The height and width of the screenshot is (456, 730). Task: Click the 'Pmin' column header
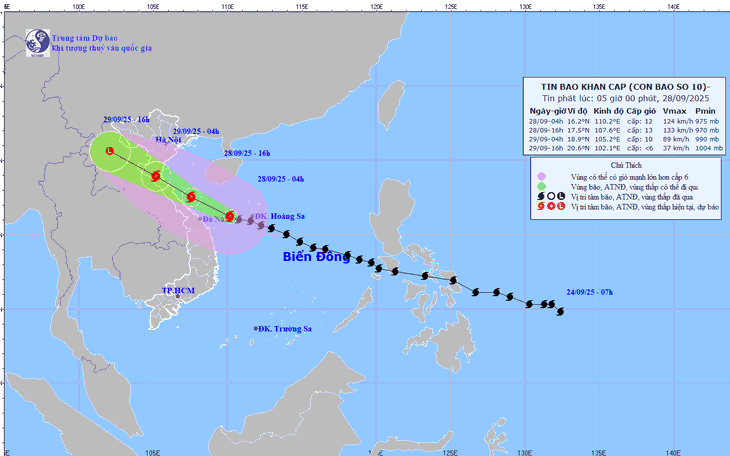pos(705,111)
